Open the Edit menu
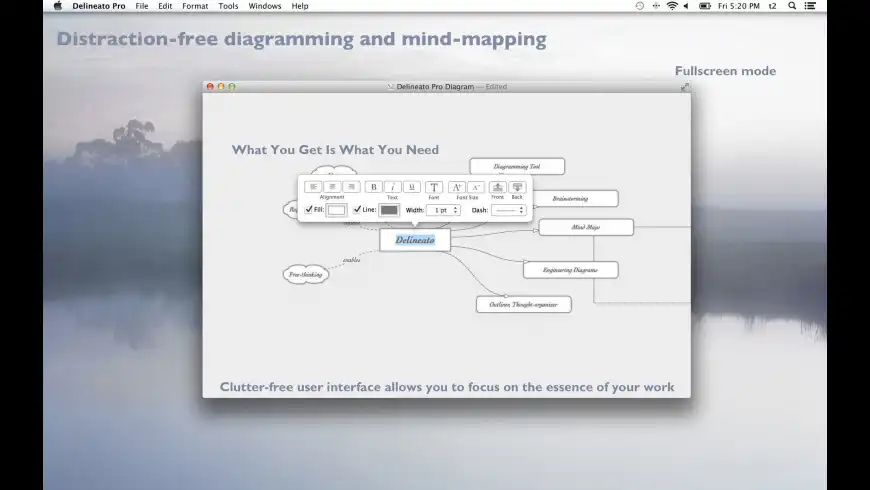Image resolution: width=870 pixels, height=490 pixels. point(165,6)
